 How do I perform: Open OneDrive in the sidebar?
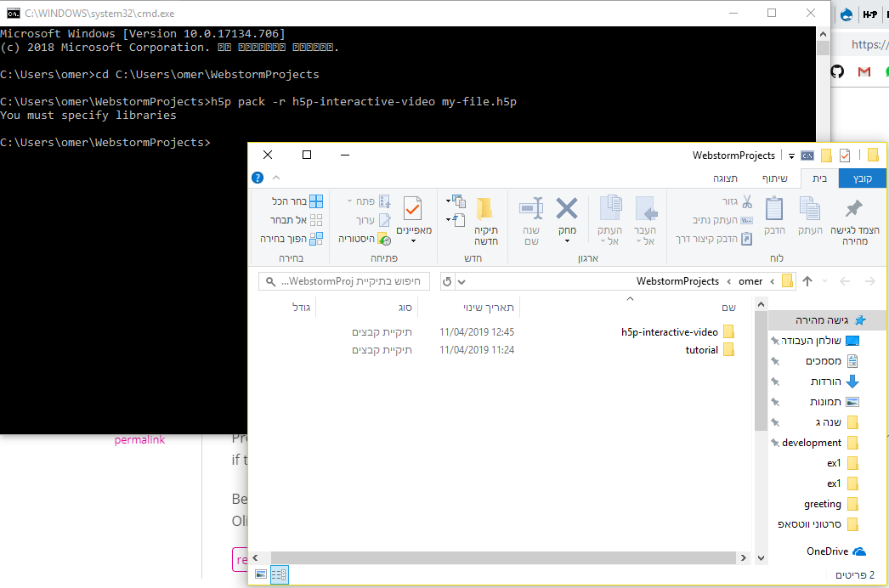836,551
